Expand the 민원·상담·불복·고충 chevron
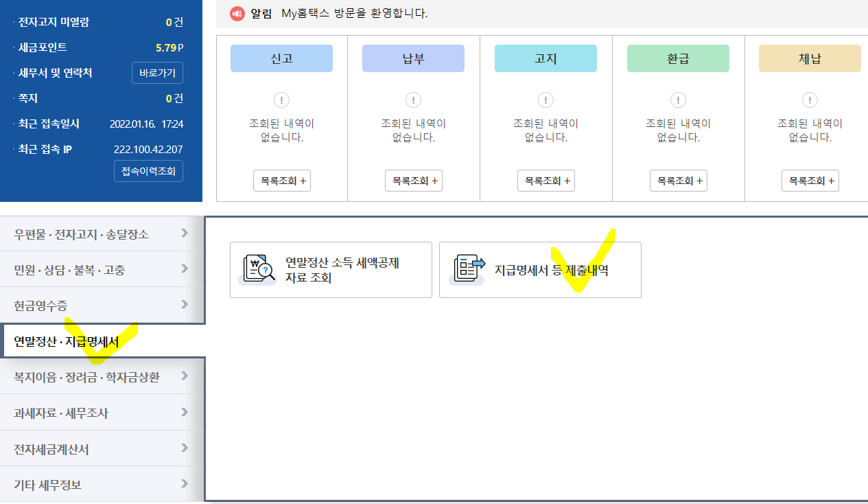 tap(184, 268)
